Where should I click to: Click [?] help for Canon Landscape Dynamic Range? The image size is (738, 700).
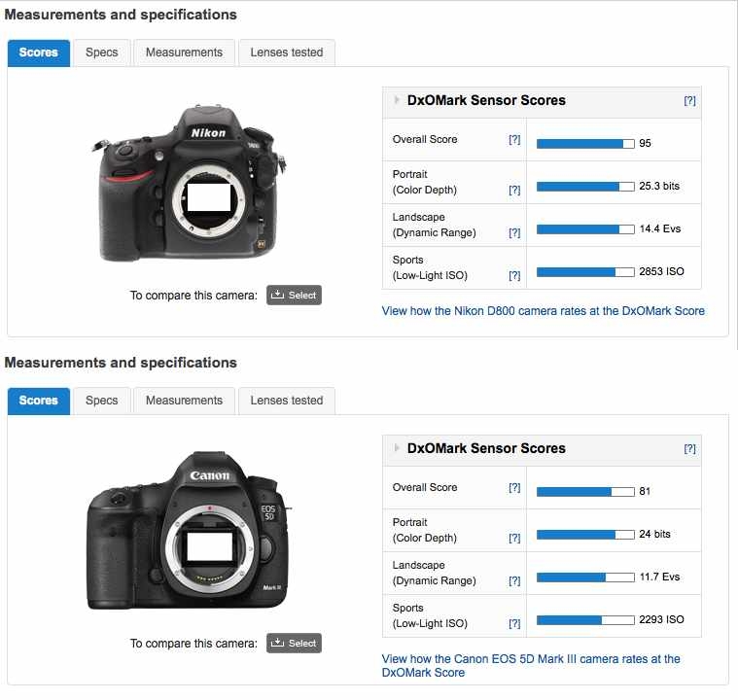click(514, 581)
